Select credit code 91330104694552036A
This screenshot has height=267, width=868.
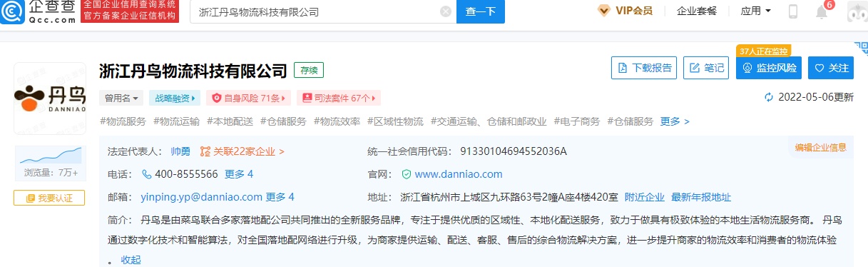click(x=514, y=151)
